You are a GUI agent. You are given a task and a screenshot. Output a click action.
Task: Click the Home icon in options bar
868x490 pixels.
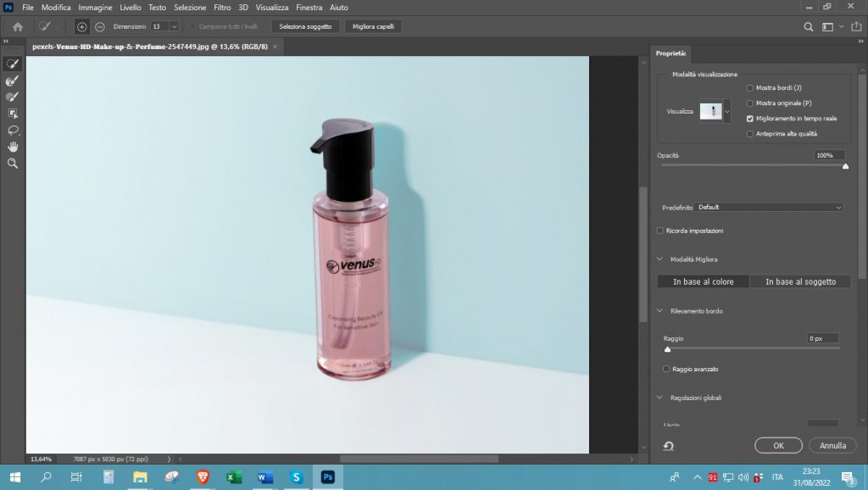17,27
